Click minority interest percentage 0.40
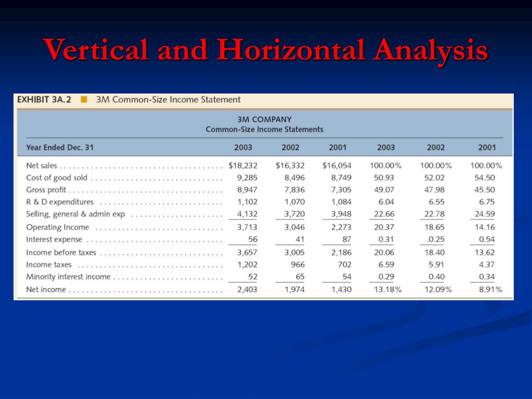Viewport: 532px width, 399px height. pyautogui.click(x=436, y=277)
